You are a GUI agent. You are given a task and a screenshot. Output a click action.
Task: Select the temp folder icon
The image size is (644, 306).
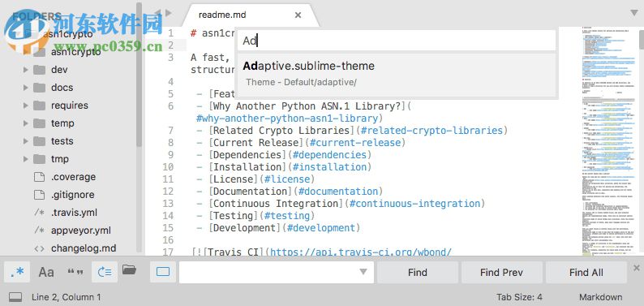39,123
